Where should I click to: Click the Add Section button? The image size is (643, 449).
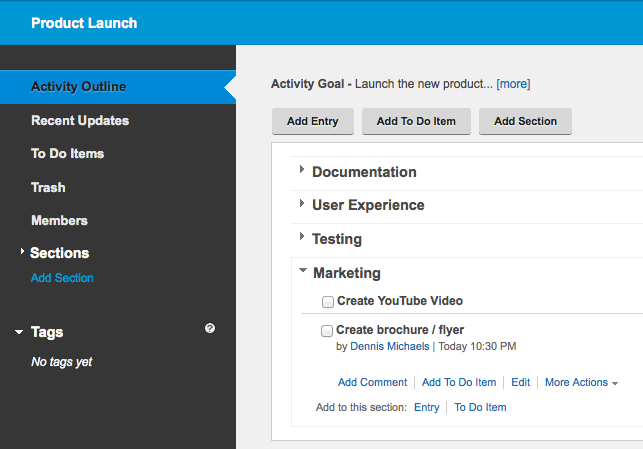(x=525, y=121)
